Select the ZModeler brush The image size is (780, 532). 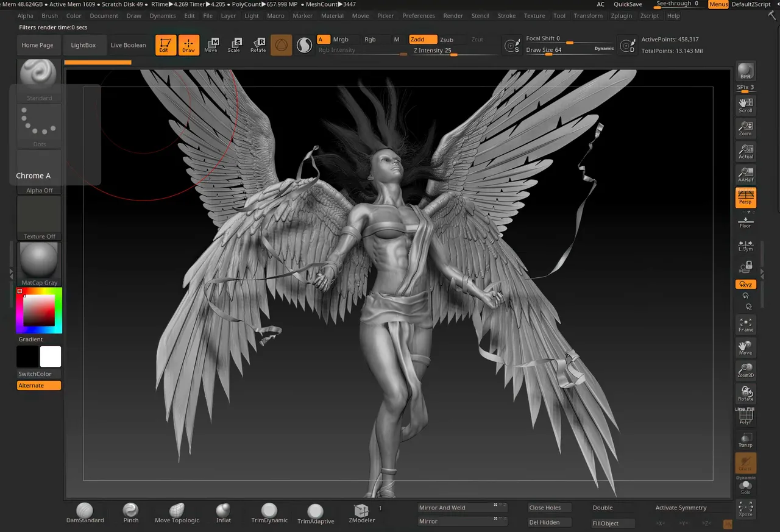coord(361,513)
